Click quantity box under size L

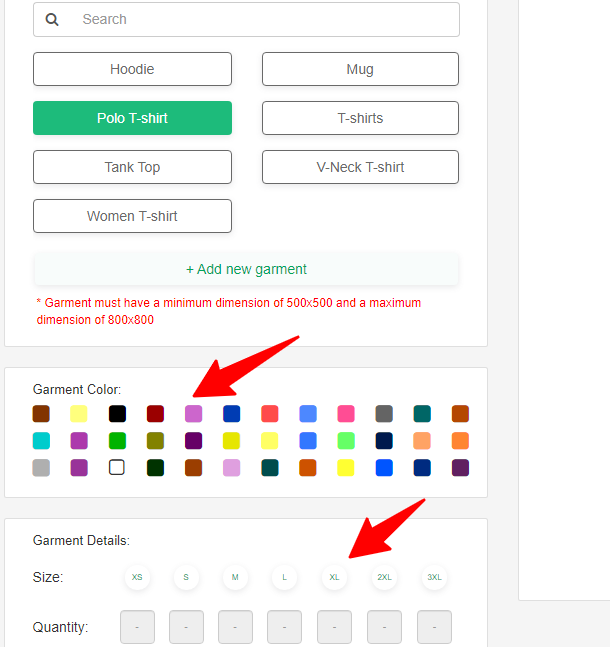pos(284,627)
